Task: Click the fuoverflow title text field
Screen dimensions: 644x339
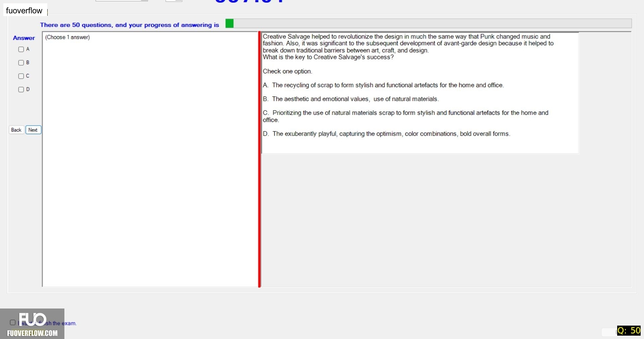Action: 25,10
